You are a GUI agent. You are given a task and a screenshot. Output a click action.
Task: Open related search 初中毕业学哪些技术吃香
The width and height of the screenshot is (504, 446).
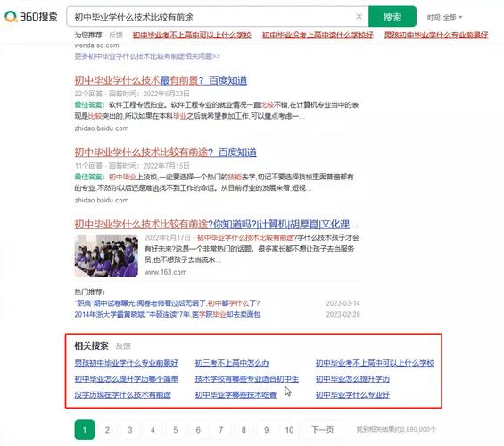(235, 394)
